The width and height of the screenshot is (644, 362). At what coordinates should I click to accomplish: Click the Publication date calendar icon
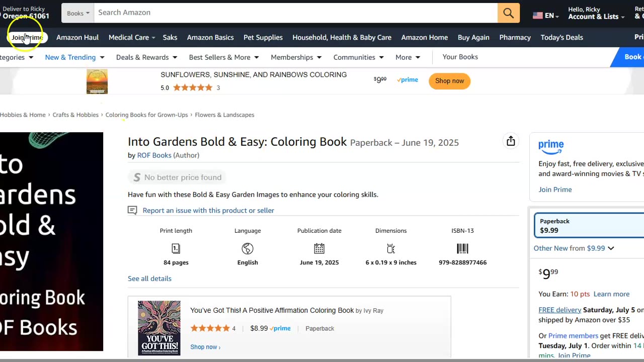click(319, 248)
